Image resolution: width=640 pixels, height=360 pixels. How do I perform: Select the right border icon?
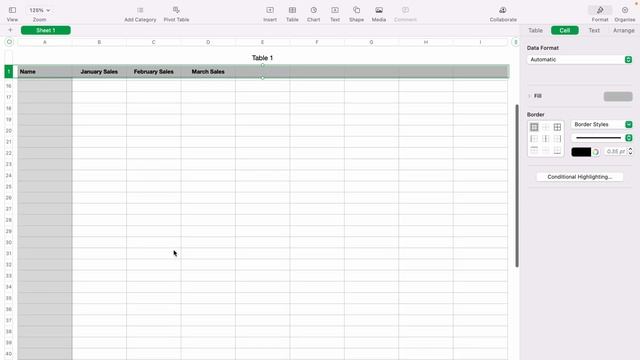click(x=557, y=139)
